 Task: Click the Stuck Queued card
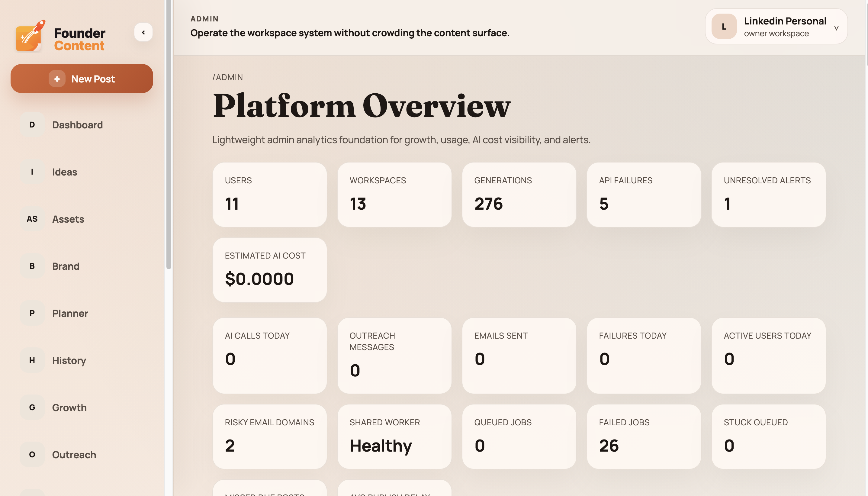point(769,437)
